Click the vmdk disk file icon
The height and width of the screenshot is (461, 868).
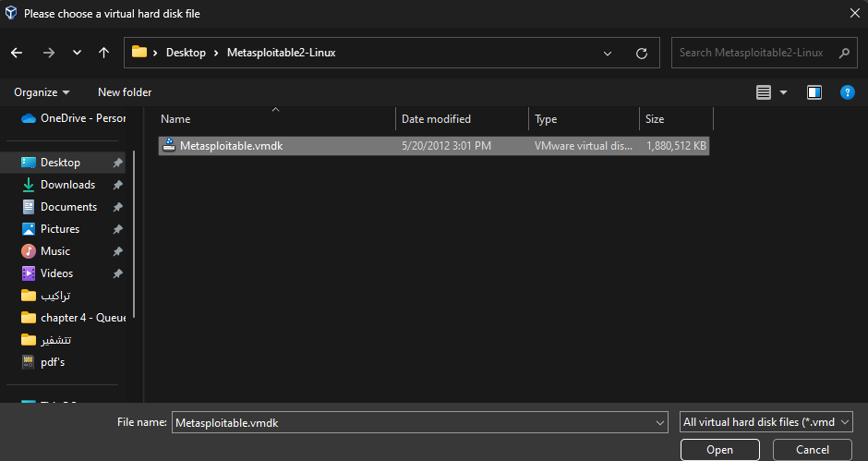169,145
